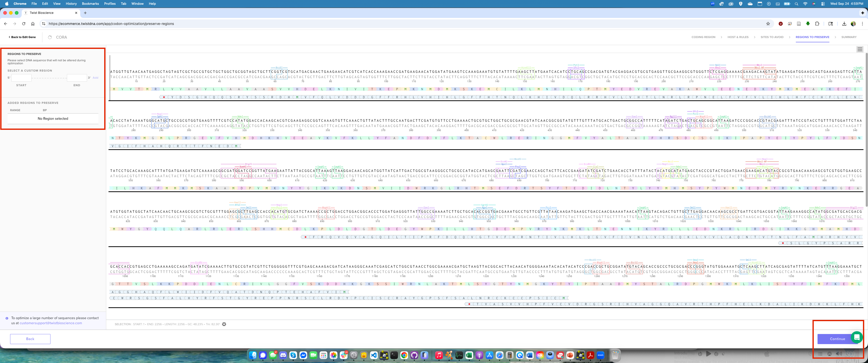The height and width of the screenshot is (363, 868).
Task: Close the Twist Bioscience tab
Action: tap(76, 13)
